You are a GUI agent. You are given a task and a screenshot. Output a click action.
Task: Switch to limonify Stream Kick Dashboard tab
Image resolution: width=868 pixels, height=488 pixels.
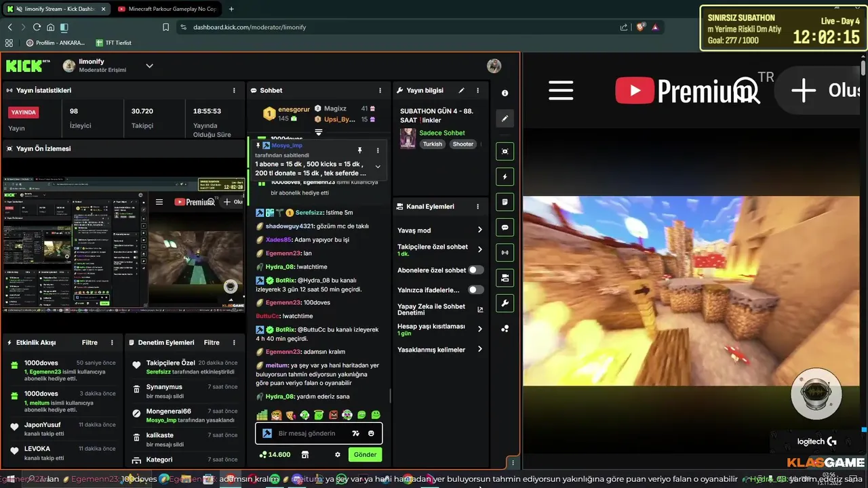pyautogui.click(x=56, y=9)
